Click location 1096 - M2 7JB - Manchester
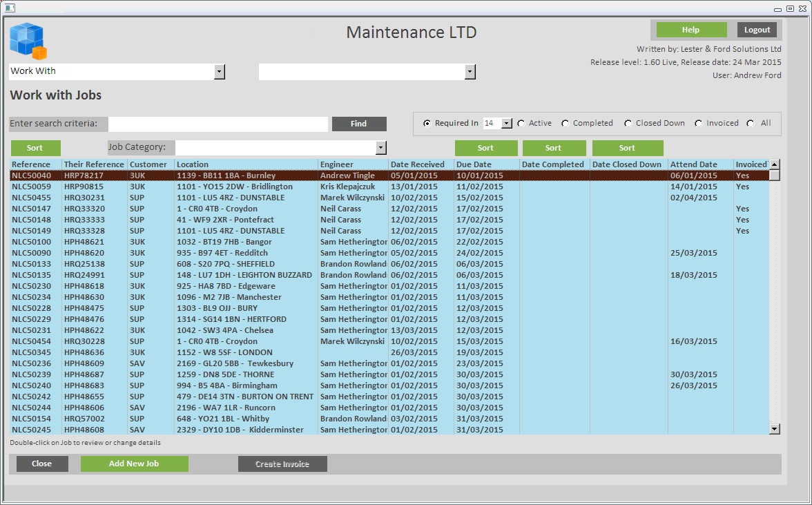Viewport: 812px width, 505px height. [229, 297]
